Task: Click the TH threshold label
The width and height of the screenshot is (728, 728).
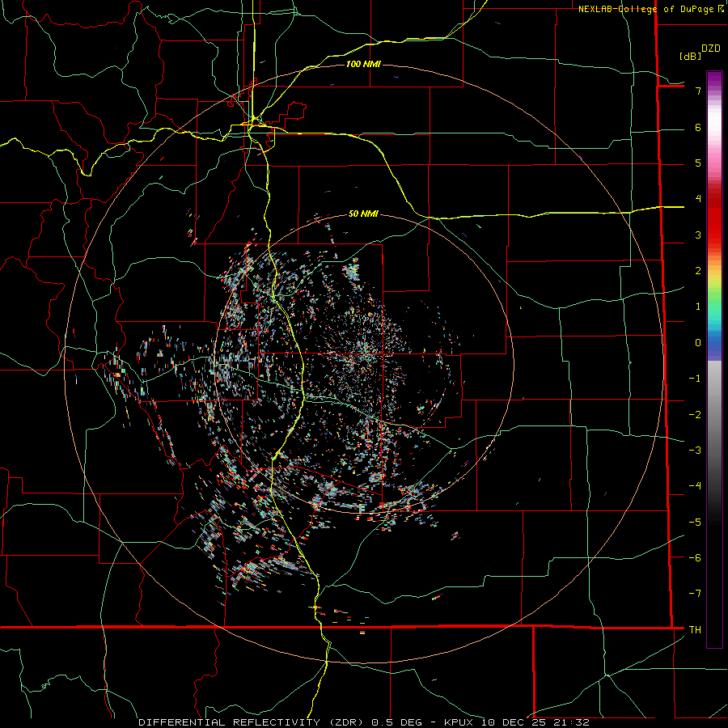Action: click(x=695, y=629)
